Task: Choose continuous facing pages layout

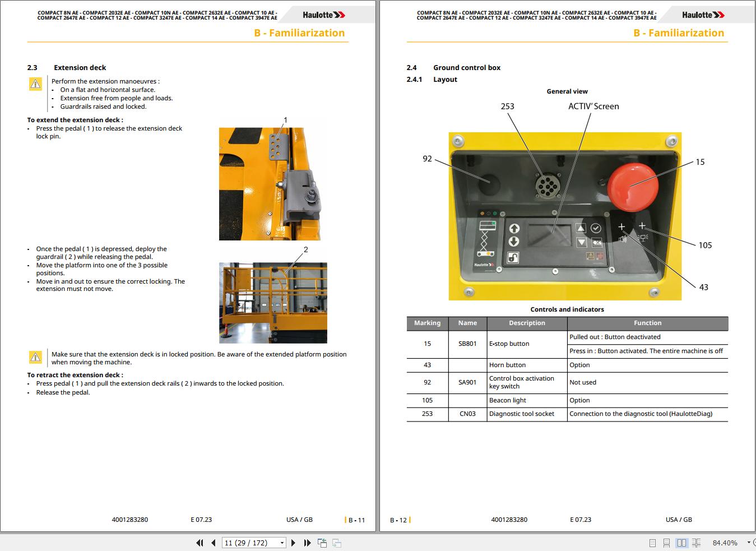Action: (x=695, y=543)
